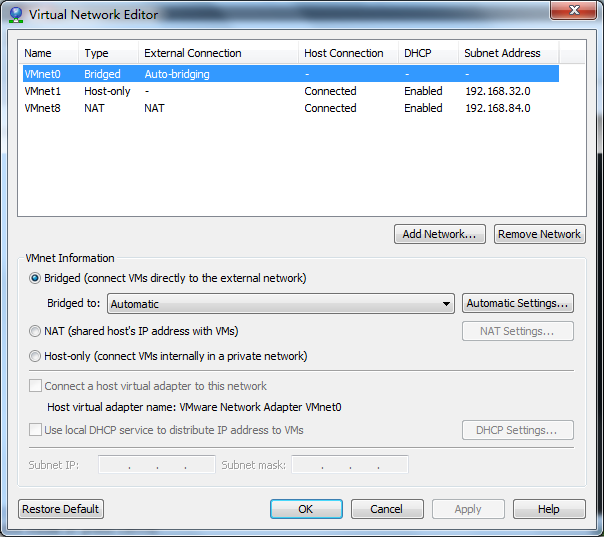
Task: Select the NAT shared host IP radio button
Action: tap(35, 331)
